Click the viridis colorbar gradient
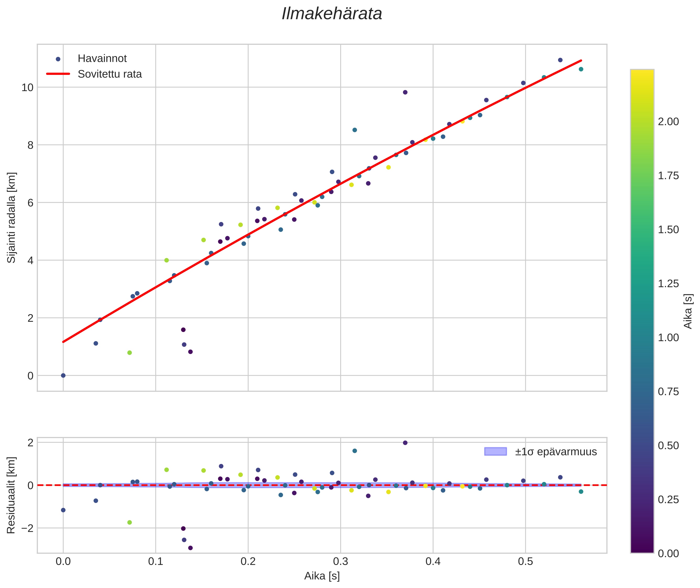 click(x=642, y=311)
